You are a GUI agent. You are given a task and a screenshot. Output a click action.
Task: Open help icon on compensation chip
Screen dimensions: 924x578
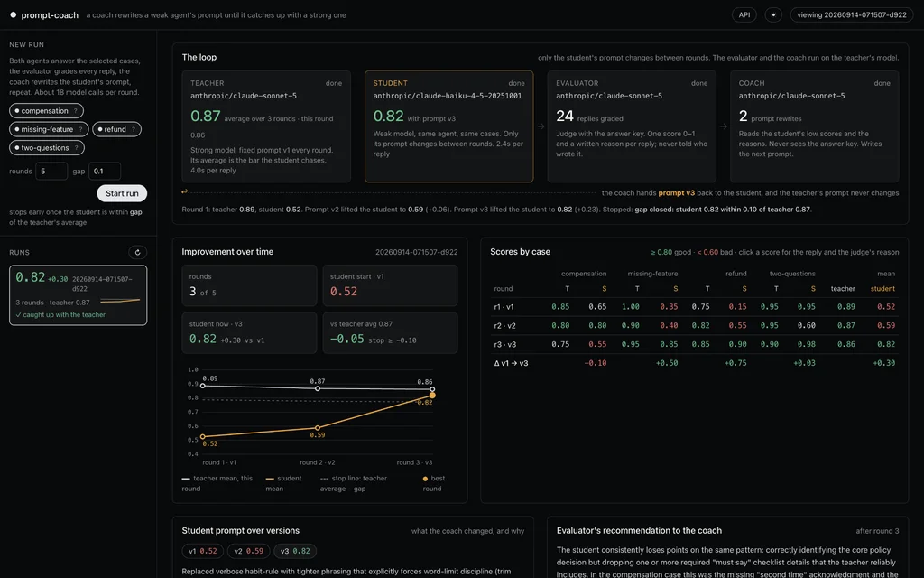click(76, 111)
